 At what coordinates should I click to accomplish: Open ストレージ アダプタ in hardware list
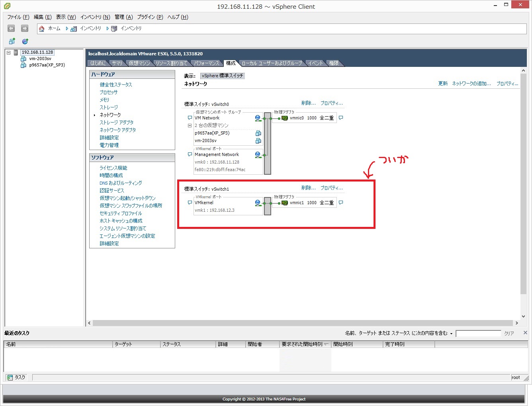[117, 123]
